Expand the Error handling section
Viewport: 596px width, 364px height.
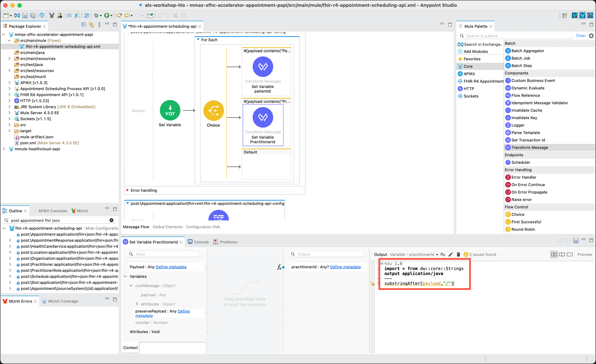click(x=128, y=190)
